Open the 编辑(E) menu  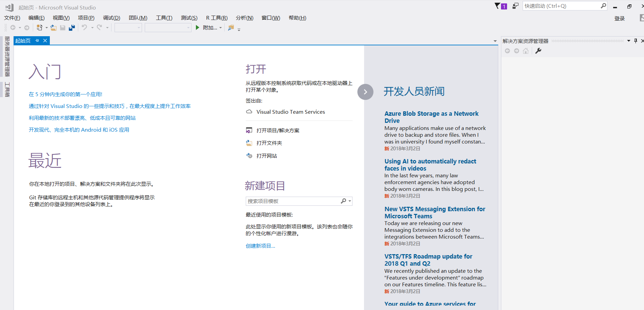coord(36,18)
